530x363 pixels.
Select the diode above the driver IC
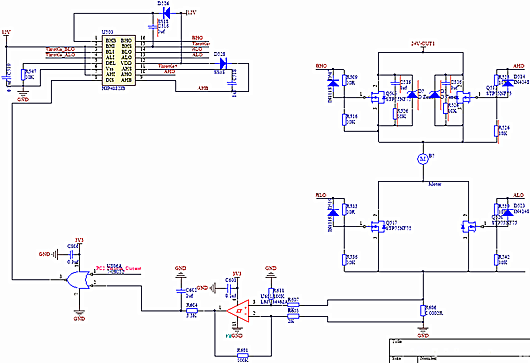tap(166, 13)
